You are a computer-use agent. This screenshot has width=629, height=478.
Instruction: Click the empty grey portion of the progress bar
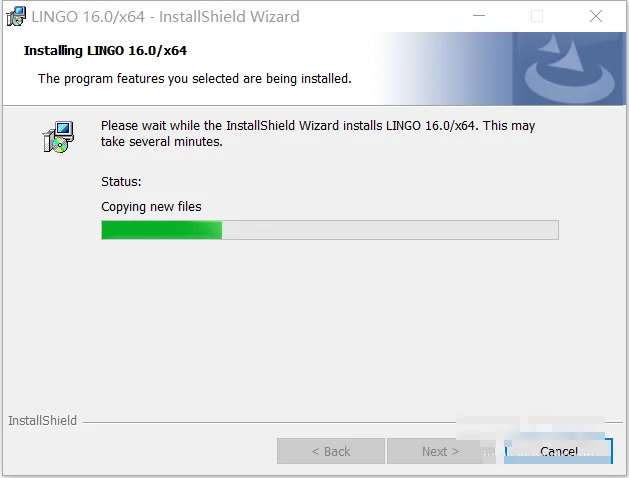[390, 230]
